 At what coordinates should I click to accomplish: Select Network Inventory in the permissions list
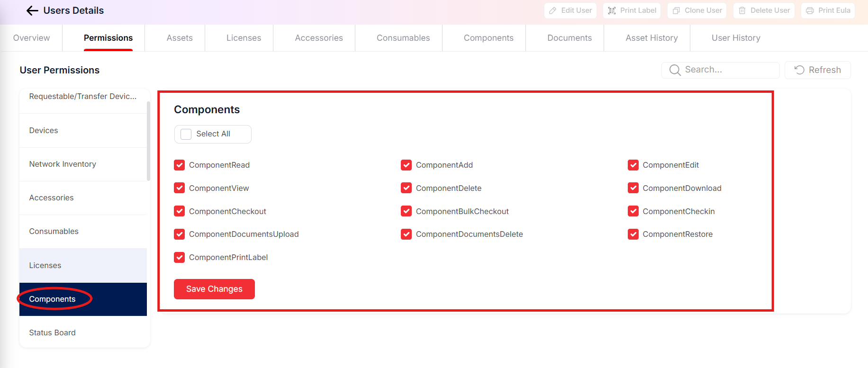click(83, 164)
